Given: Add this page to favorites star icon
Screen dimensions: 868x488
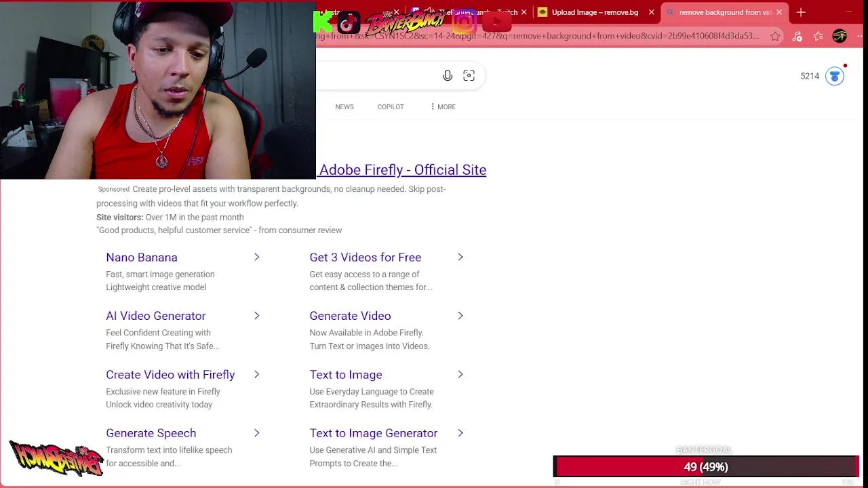Looking at the screenshot, I should (x=775, y=36).
